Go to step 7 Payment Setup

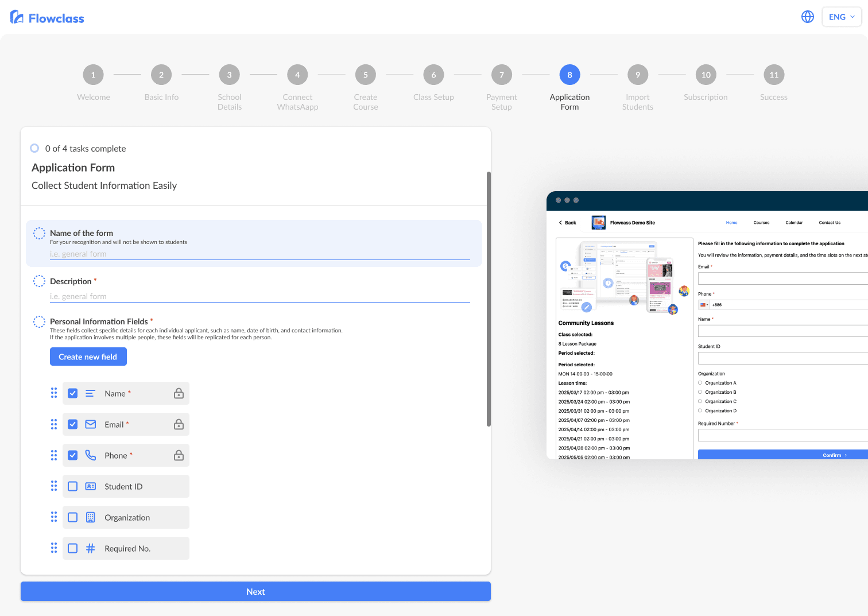502,75
